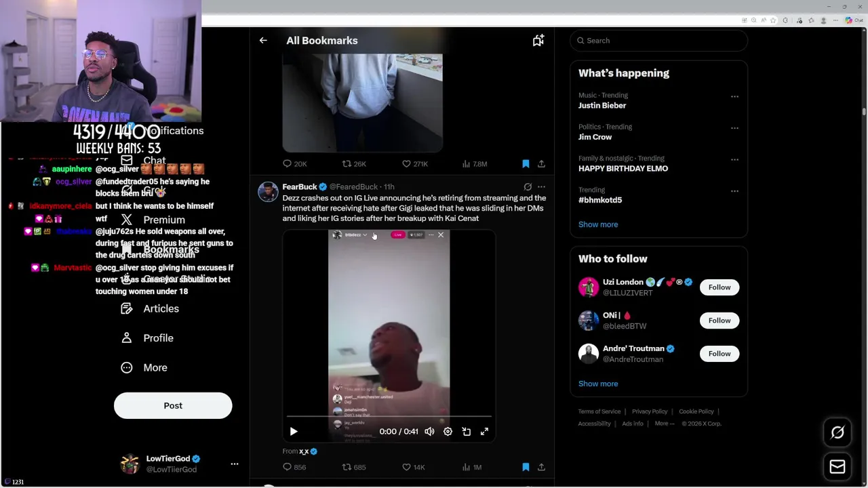
Task: Open video settings gear
Action: click(448, 432)
